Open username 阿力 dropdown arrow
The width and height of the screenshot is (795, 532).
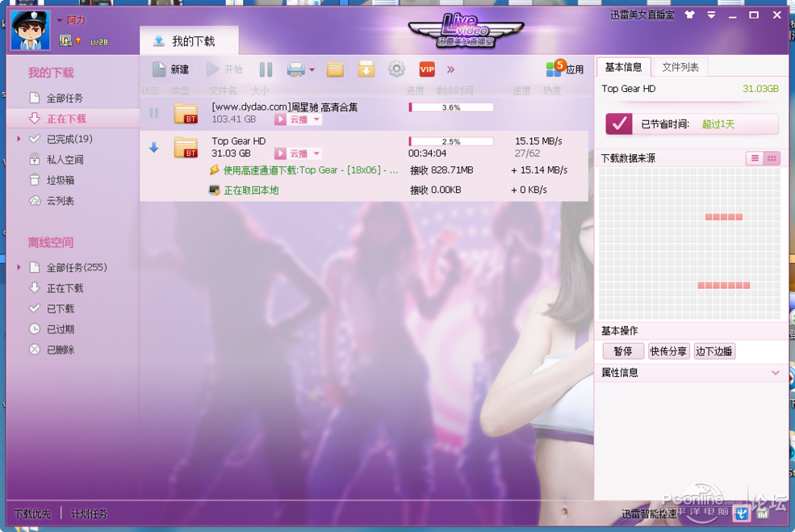click(59, 20)
